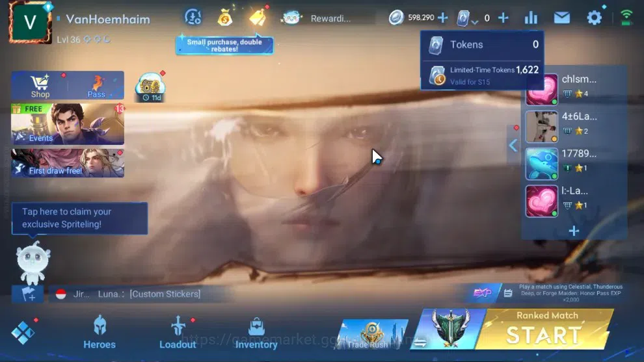The width and height of the screenshot is (644, 362).
Task: Select friend 4±6La... in the list
Action: (x=574, y=125)
